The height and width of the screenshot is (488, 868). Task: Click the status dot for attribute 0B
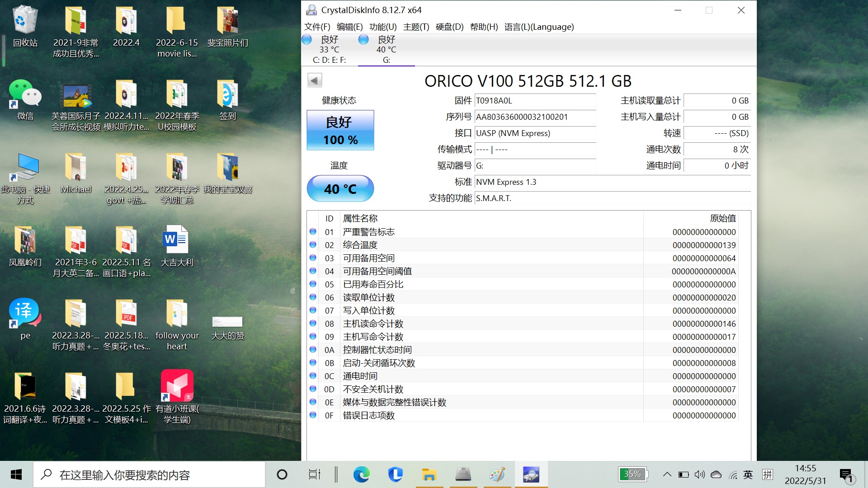[x=313, y=362]
